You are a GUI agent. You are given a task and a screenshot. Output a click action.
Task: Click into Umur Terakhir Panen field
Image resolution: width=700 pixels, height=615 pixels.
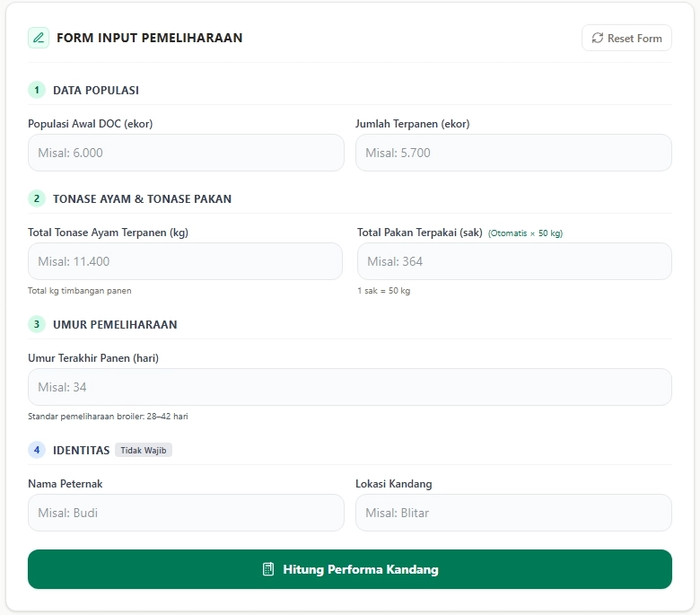point(350,387)
